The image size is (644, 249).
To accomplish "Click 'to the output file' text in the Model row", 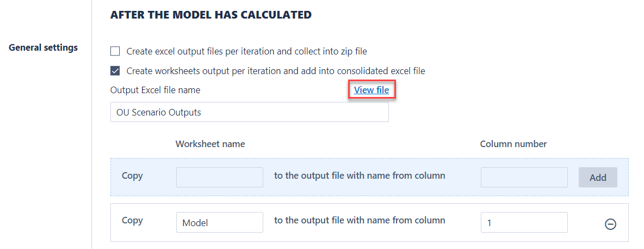I will 359,221.
